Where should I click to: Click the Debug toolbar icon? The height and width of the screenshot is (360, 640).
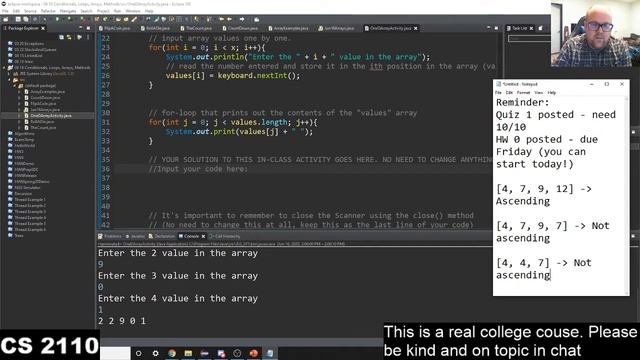(45, 19)
